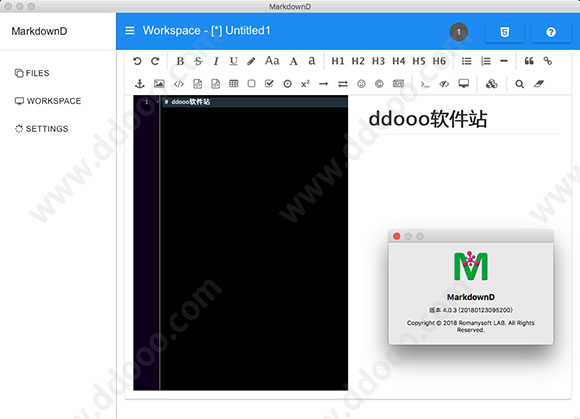Insert an H4 heading

click(x=399, y=61)
